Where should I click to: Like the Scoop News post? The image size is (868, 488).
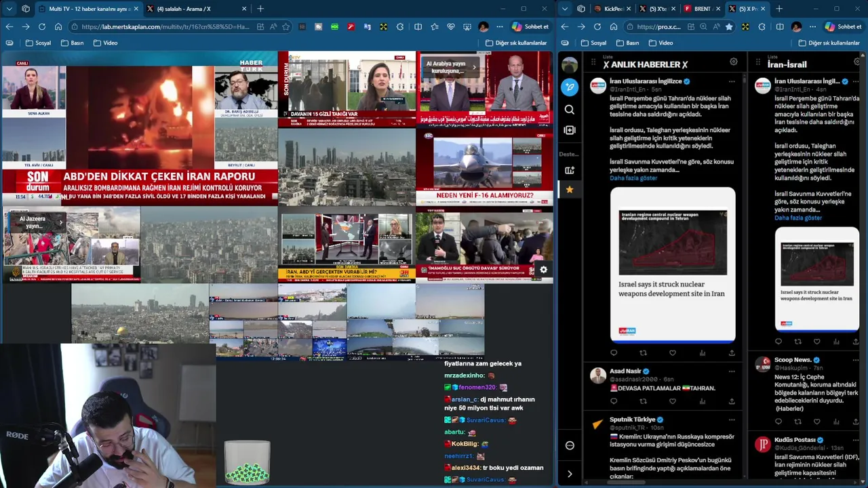pos(816,421)
